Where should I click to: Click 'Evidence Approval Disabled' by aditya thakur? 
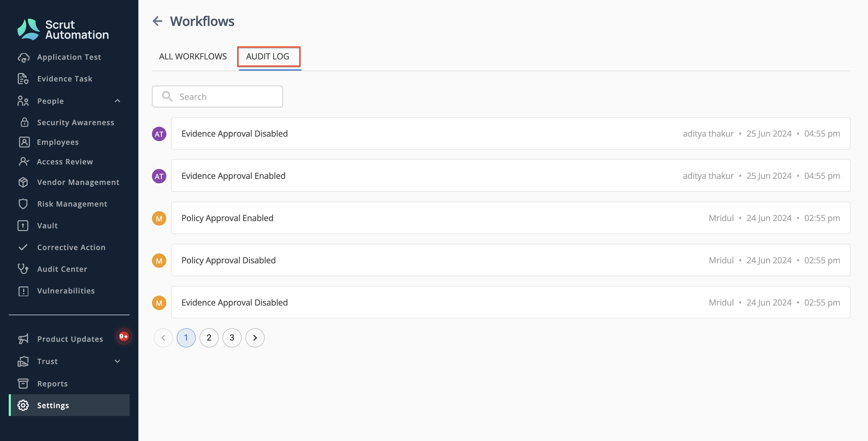tap(234, 134)
